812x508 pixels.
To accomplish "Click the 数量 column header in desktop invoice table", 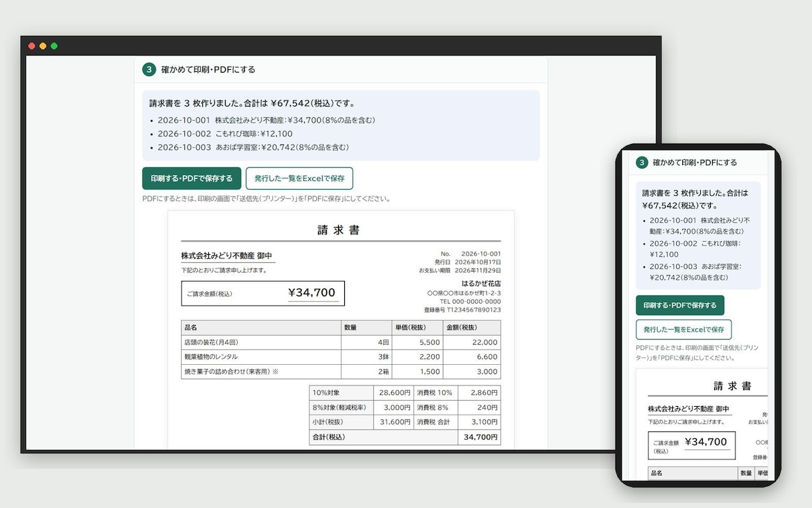I will [x=366, y=328].
